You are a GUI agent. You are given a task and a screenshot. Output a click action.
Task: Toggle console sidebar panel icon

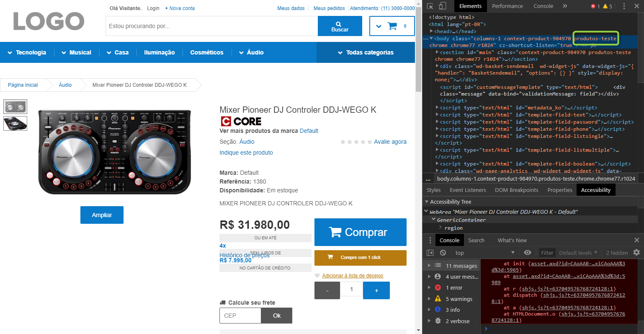click(430, 253)
